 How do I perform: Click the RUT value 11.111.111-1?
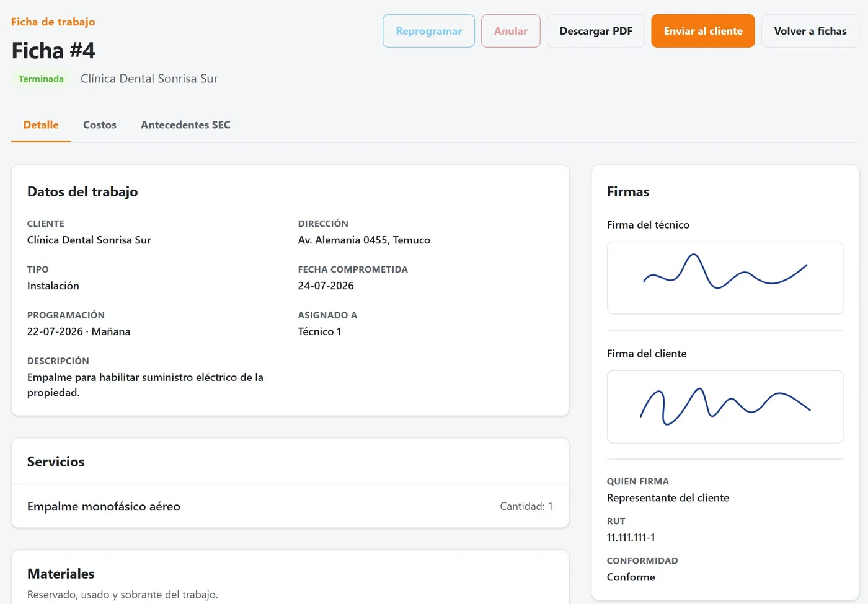click(631, 538)
